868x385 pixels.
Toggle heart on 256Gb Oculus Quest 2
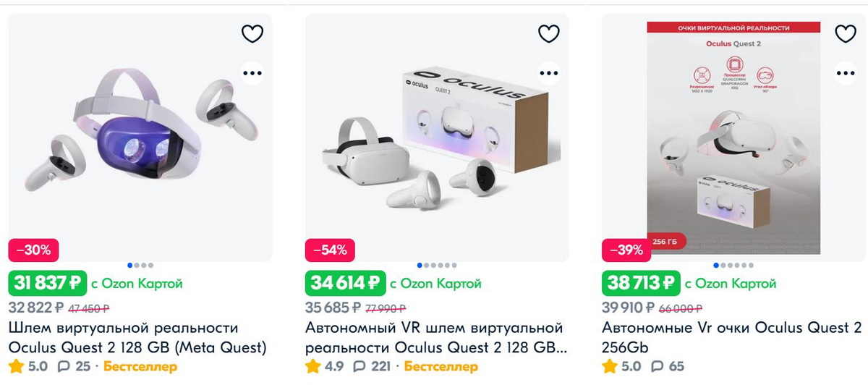846,34
